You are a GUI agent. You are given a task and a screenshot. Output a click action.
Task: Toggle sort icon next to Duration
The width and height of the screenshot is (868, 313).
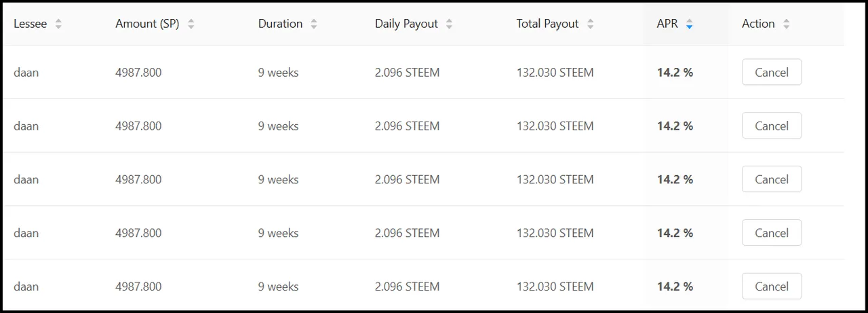(x=314, y=24)
